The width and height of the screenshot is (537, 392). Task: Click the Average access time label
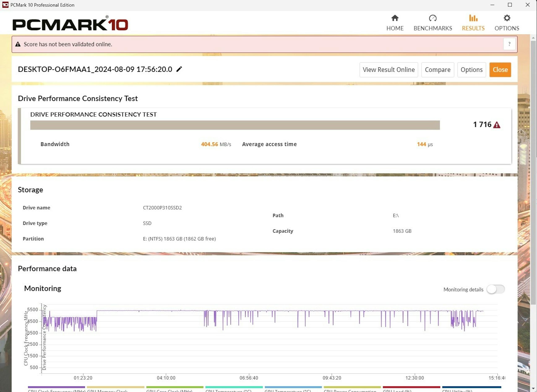point(269,144)
